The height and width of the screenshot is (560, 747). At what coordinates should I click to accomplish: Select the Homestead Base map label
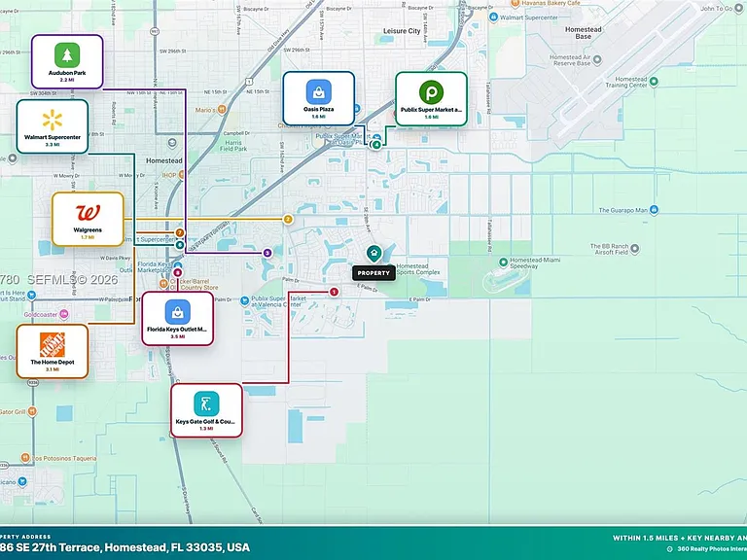click(x=584, y=33)
